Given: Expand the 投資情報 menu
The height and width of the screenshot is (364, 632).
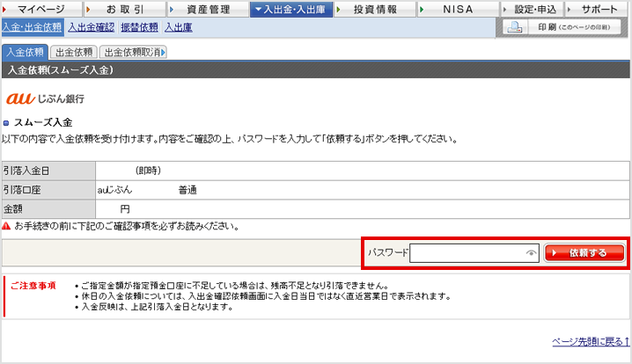Looking at the screenshot, I should 371,9.
